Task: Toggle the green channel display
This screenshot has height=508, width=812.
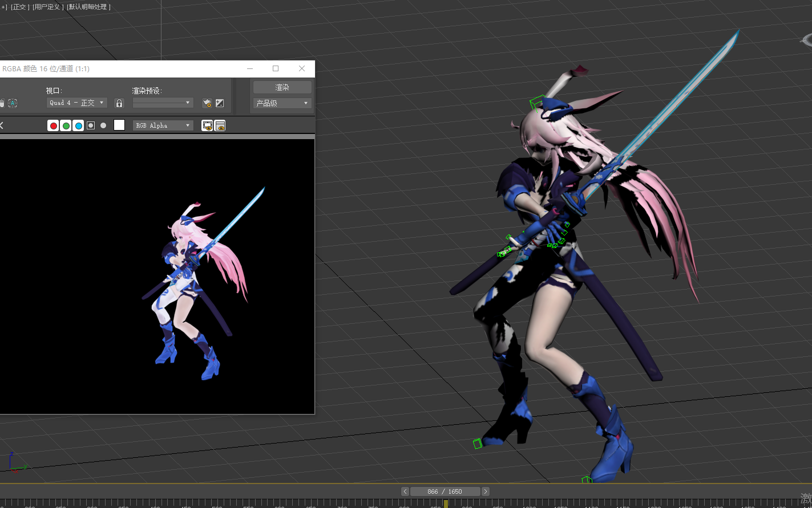Action: click(66, 125)
